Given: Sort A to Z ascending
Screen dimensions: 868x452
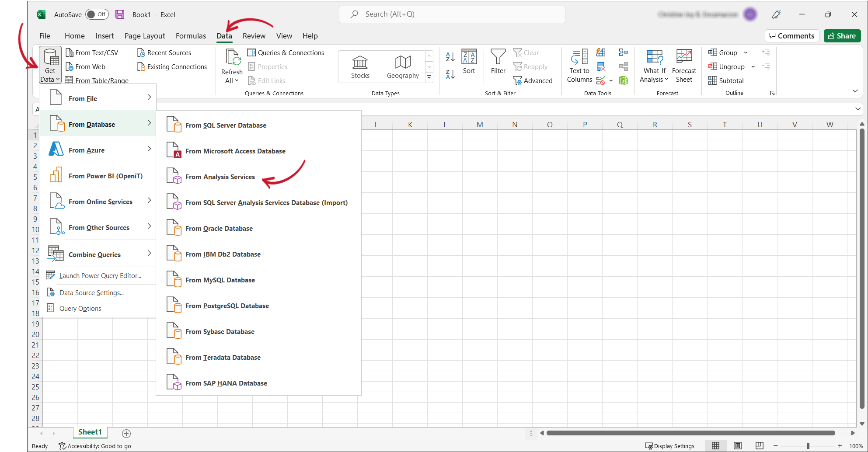Looking at the screenshot, I should point(450,56).
